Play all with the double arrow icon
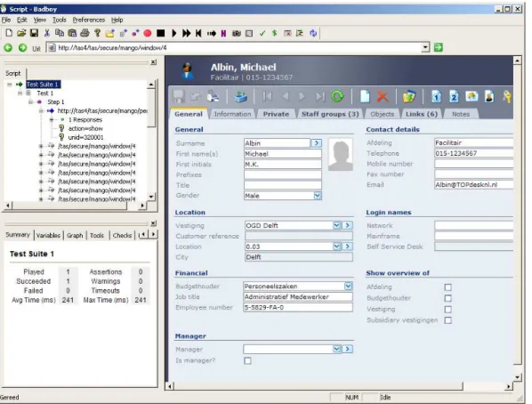532x404 pixels. pos(186,33)
